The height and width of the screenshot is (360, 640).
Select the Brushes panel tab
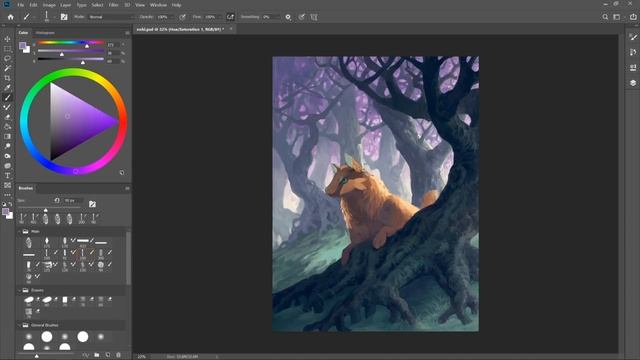(26, 188)
